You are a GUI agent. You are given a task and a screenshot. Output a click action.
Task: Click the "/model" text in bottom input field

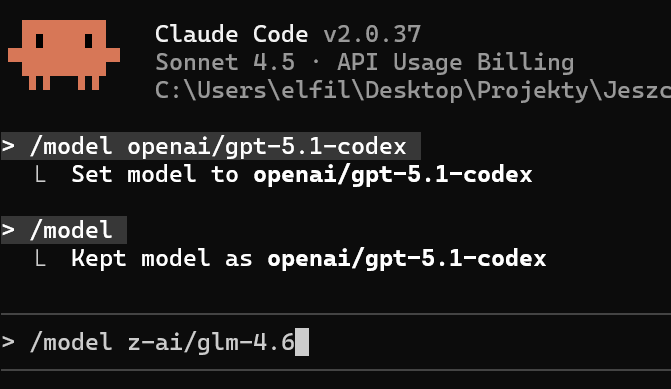click(x=71, y=342)
